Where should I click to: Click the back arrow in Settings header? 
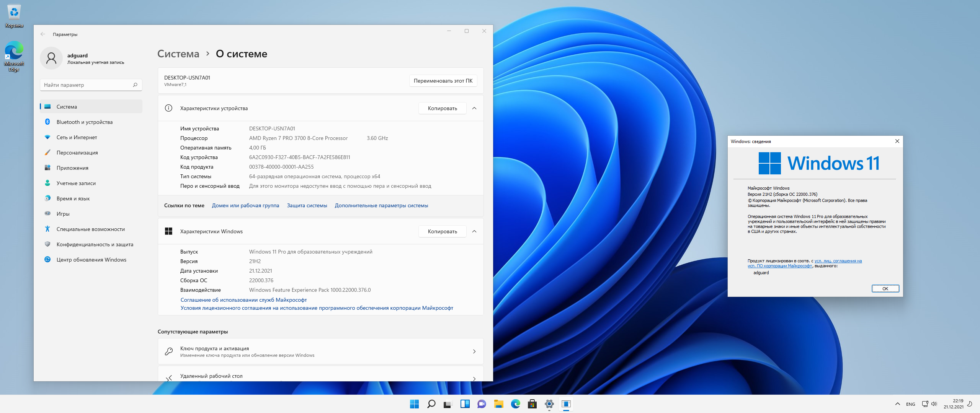point(43,34)
